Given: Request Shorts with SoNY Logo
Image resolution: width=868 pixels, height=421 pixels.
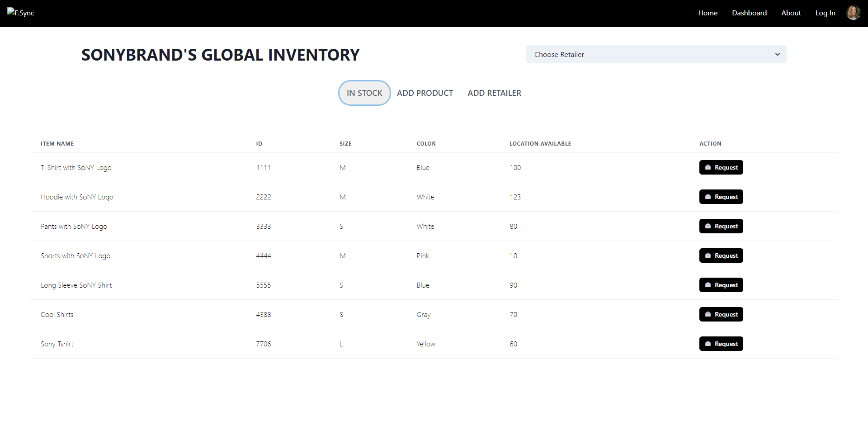Looking at the screenshot, I should pyautogui.click(x=721, y=255).
